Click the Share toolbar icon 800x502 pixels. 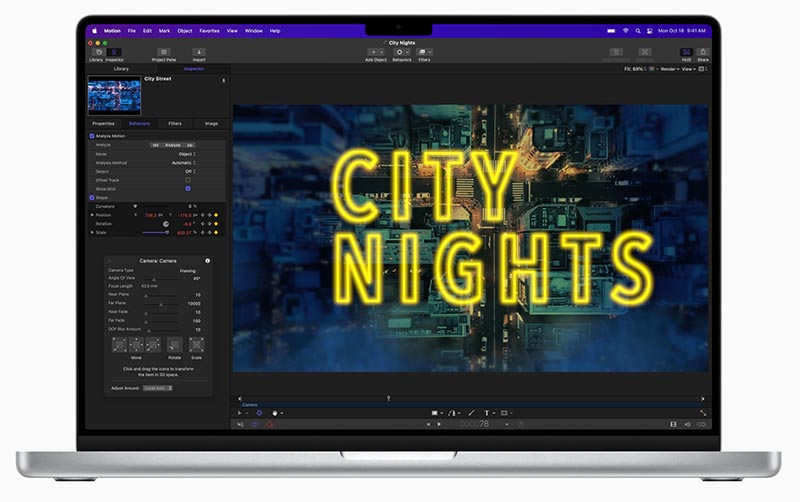click(x=703, y=53)
